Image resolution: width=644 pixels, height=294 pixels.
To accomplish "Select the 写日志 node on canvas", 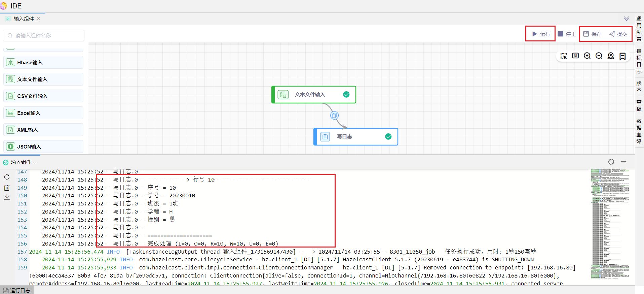I will point(355,137).
